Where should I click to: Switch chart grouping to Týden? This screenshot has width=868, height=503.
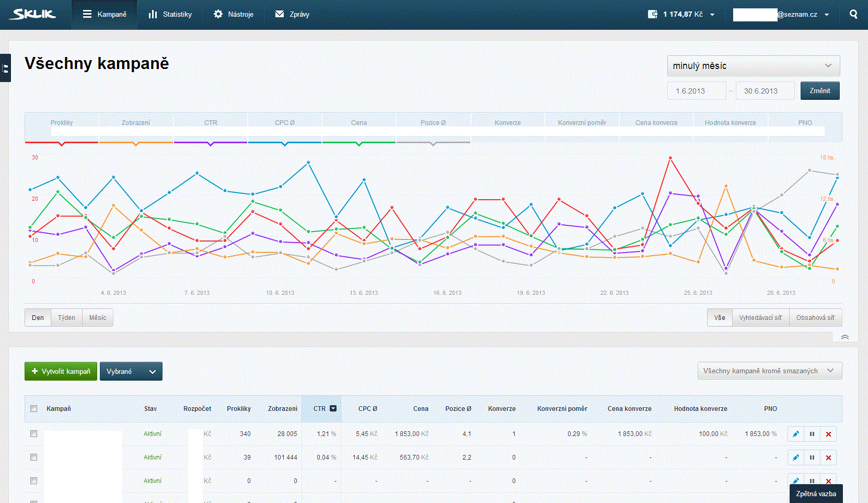click(66, 317)
